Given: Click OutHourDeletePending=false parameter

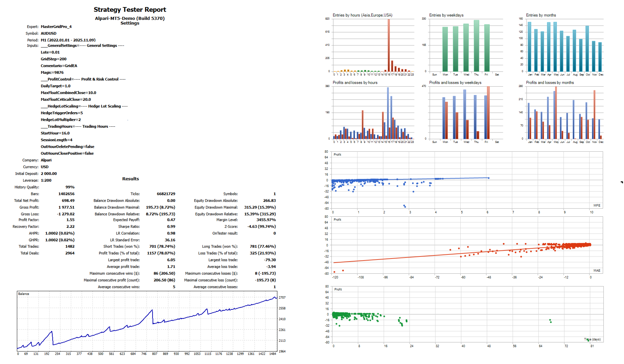Looking at the screenshot, I should [67, 147].
